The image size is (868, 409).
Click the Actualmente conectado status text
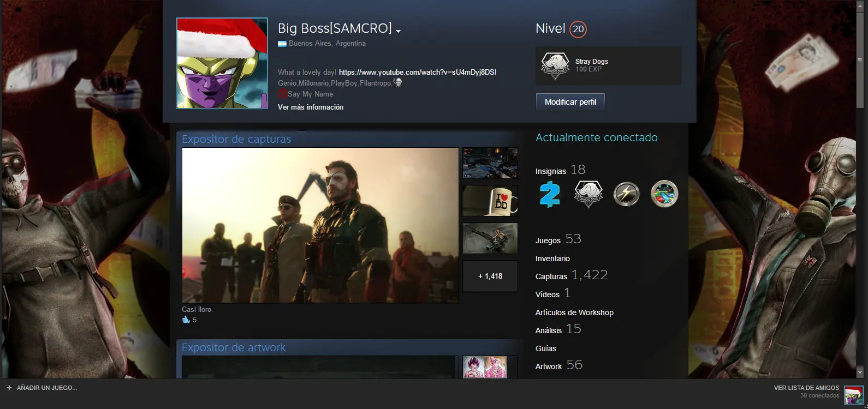(x=597, y=137)
